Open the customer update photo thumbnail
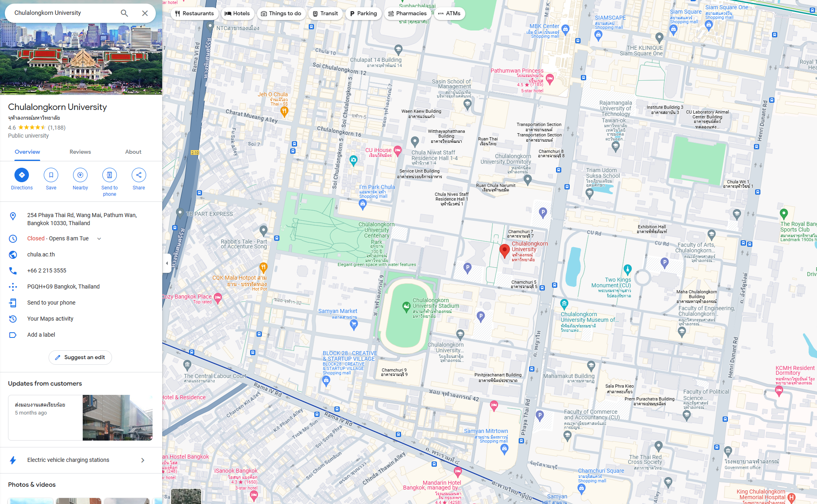The height and width of the screenshot is (504, 817). click(x=118, y=418)
